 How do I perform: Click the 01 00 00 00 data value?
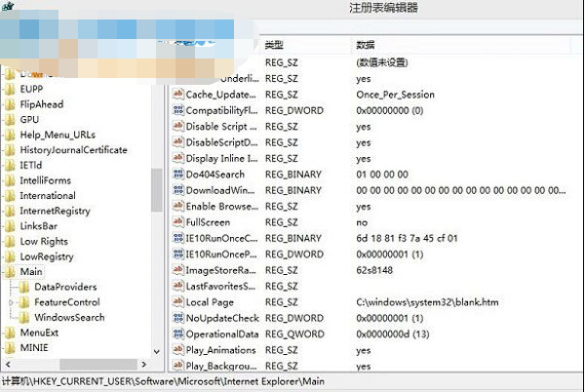382,175
